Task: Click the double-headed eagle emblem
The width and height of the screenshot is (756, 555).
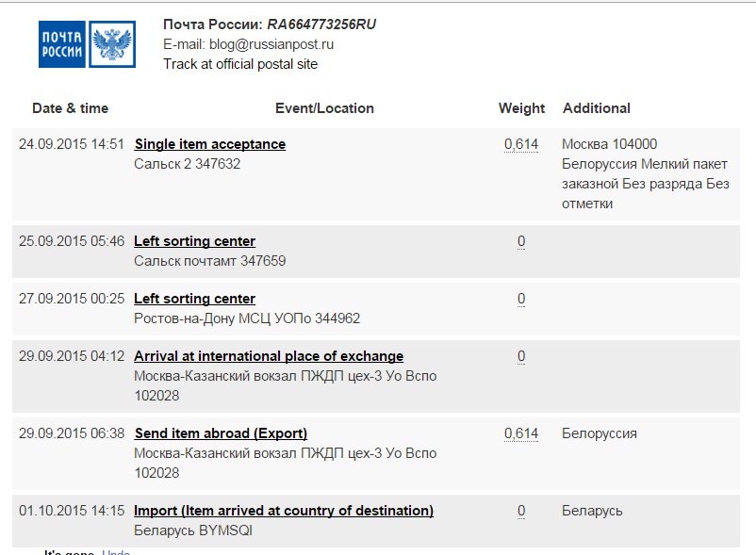Action: pyautogui.click(x=111, y=43)
